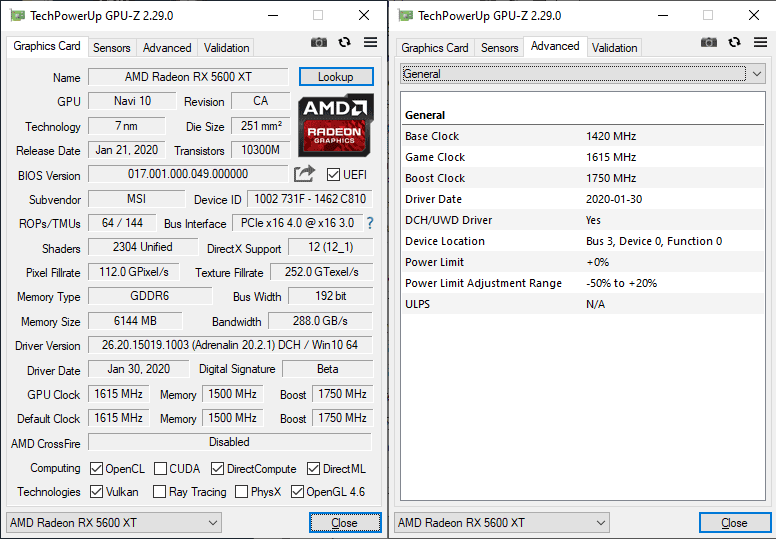The width and height of the screenshot is (776, 539).
Task: Switch to Sensors tab in right window
Action: (x=500, y=48)
